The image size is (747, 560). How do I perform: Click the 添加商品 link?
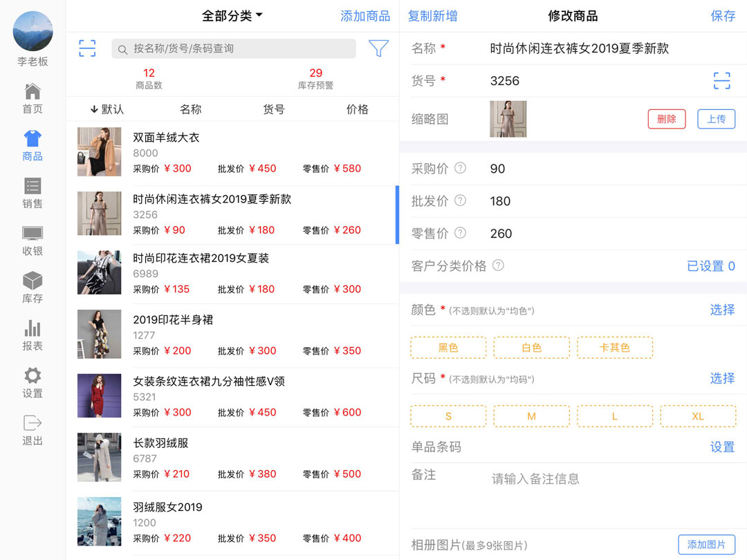[365, 16]
